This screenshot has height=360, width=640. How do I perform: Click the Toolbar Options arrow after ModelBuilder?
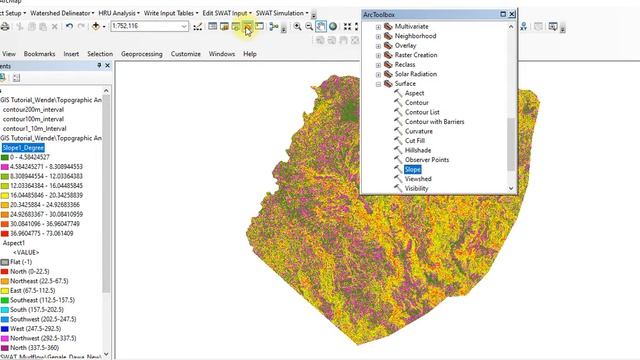283,29
